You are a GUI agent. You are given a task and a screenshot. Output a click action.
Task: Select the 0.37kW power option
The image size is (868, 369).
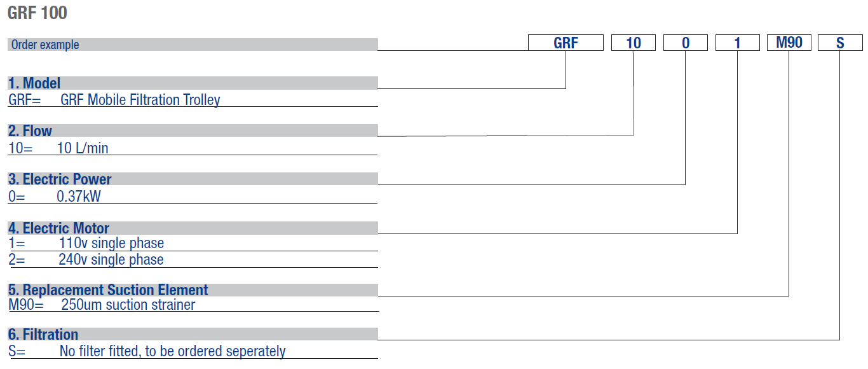79,197
